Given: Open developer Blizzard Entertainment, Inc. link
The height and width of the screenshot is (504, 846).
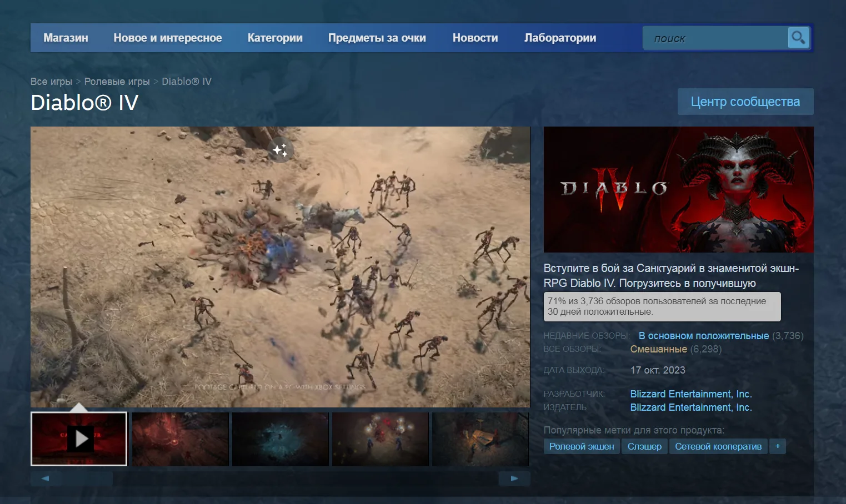Looking at the screenshot, I should point(691,394).
